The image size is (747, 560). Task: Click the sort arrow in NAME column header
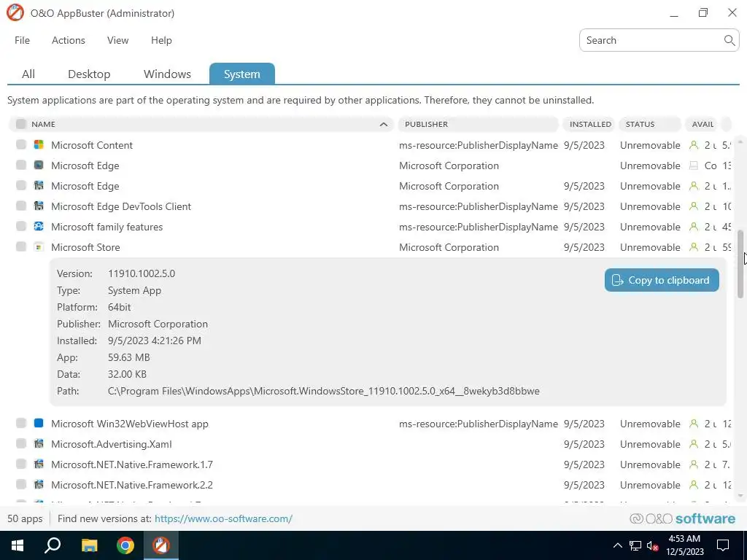(384, 124)
